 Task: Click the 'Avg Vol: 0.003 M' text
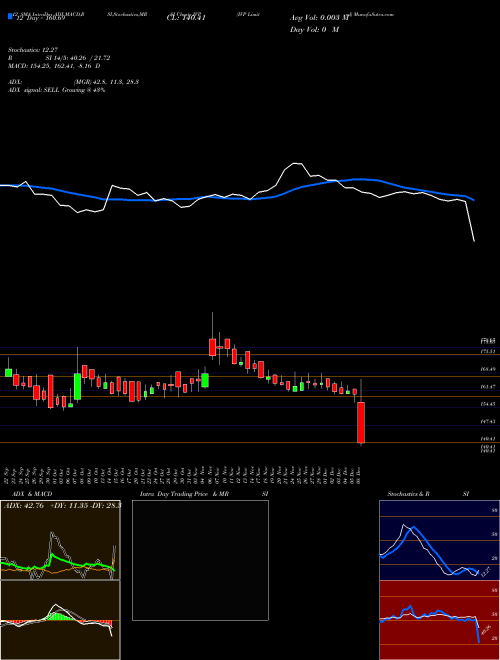[x=319, y=18]
